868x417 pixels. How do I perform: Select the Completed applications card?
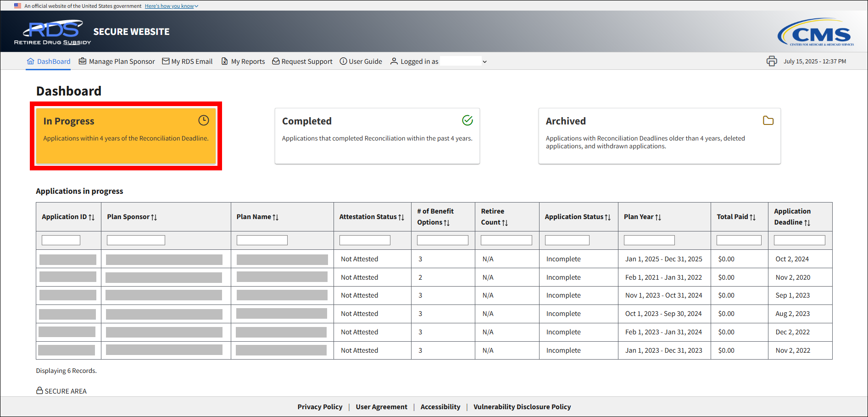[x=377, y=135]
